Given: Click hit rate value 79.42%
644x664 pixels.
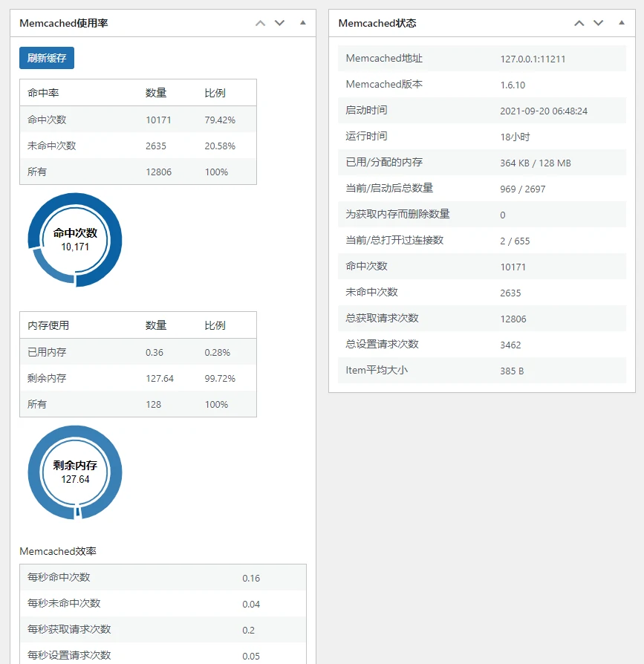Looking at the screenshot, I should pos(220,120).
